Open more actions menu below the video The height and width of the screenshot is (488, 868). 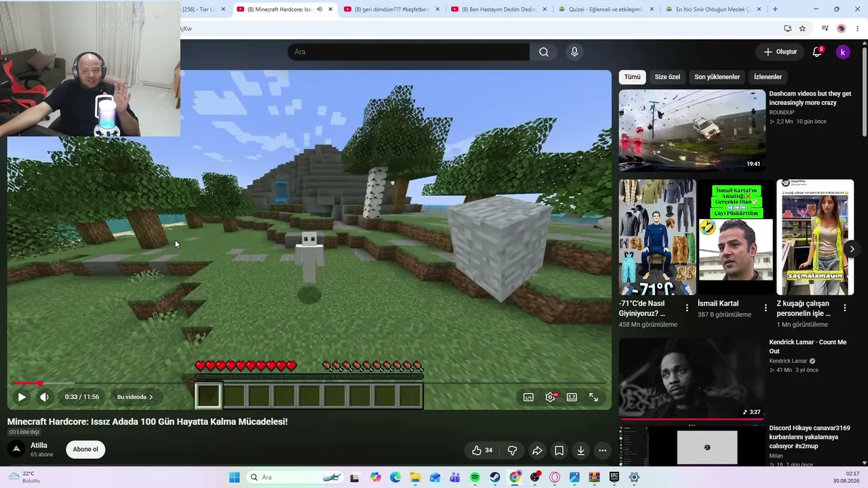[x=602, y=450]
